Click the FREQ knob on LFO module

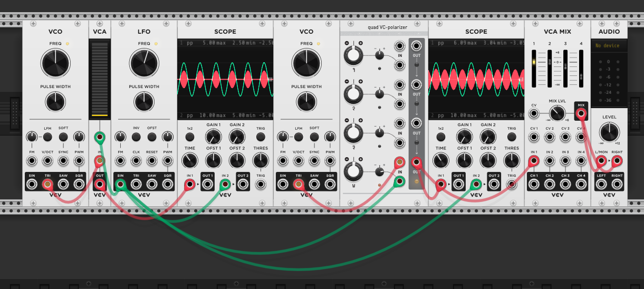tap(144, 63)
